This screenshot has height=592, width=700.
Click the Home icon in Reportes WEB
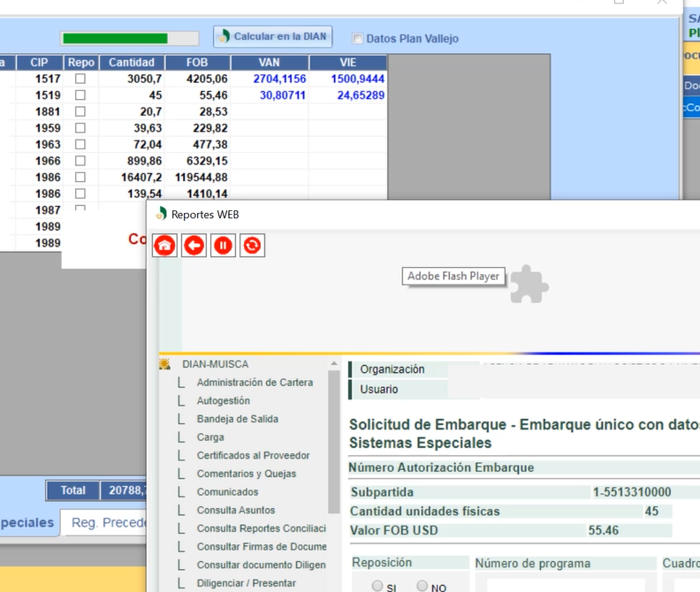164,246
